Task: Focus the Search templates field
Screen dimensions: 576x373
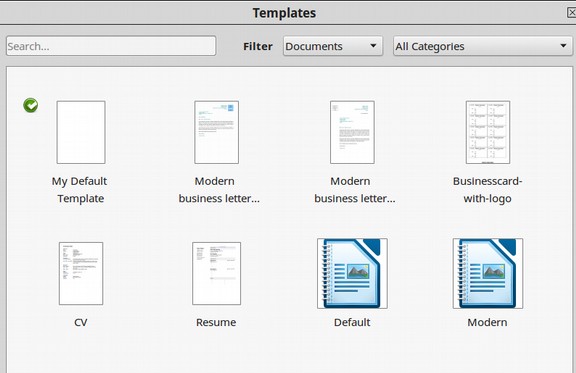Action: (111, 46)
